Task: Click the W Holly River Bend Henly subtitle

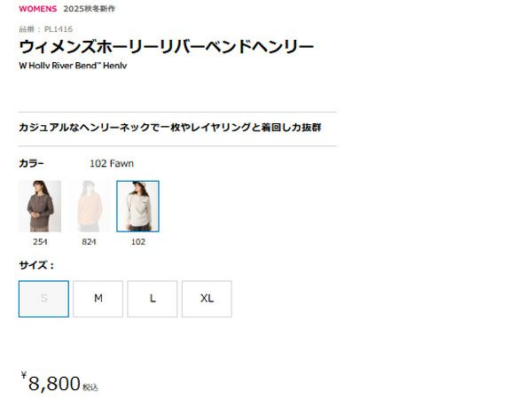Action: pos(73,66)
